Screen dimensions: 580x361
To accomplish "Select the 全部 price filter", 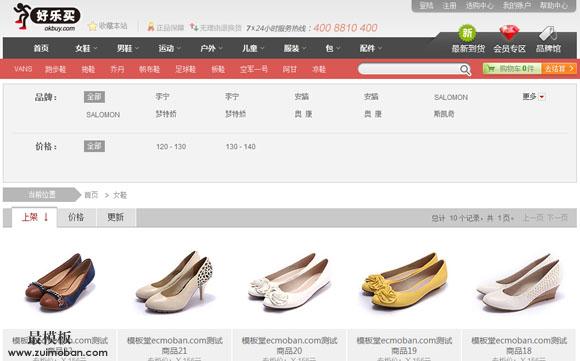I will click(94, 146).
